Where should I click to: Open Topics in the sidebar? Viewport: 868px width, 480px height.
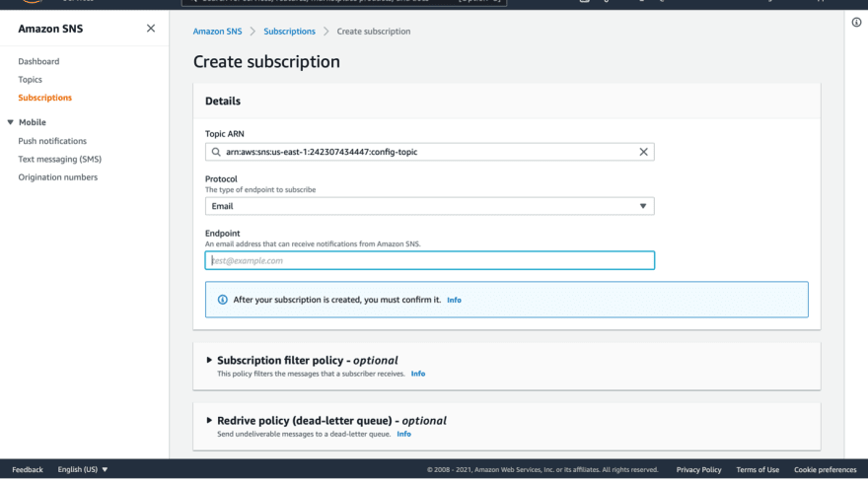[x=30, y=80]
